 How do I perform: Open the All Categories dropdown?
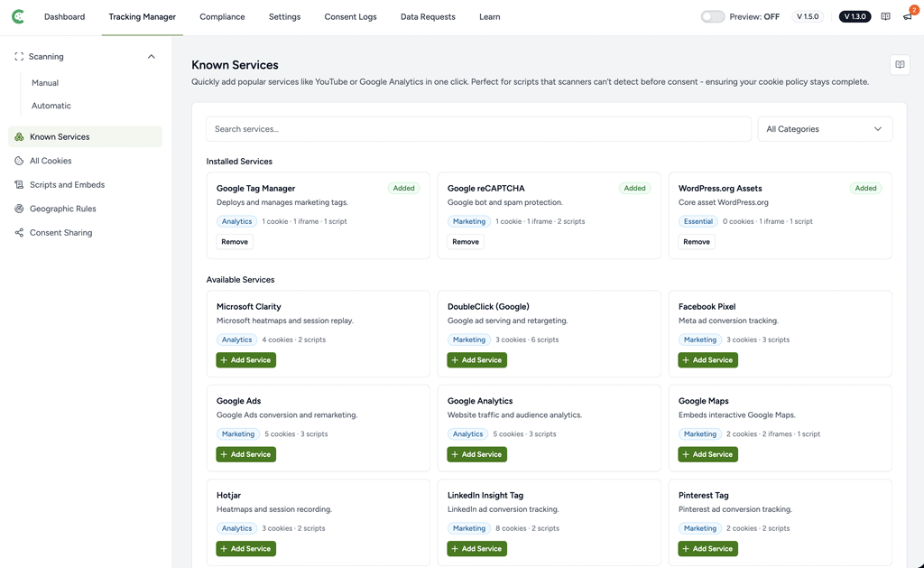(825, 129)
